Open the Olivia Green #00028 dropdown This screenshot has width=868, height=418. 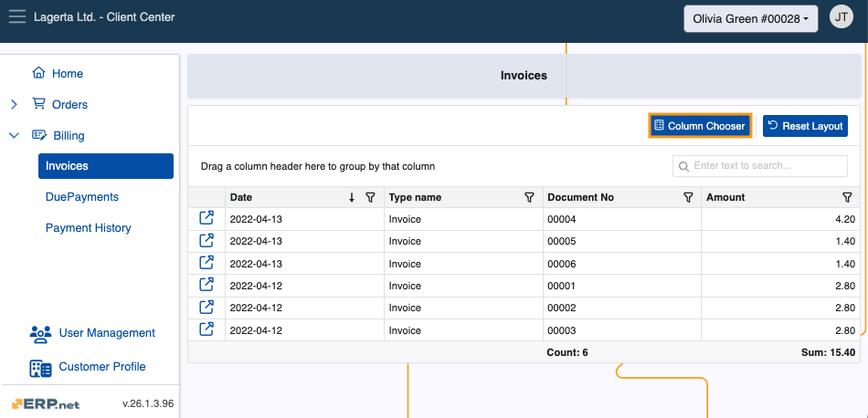tap(751, 19)
